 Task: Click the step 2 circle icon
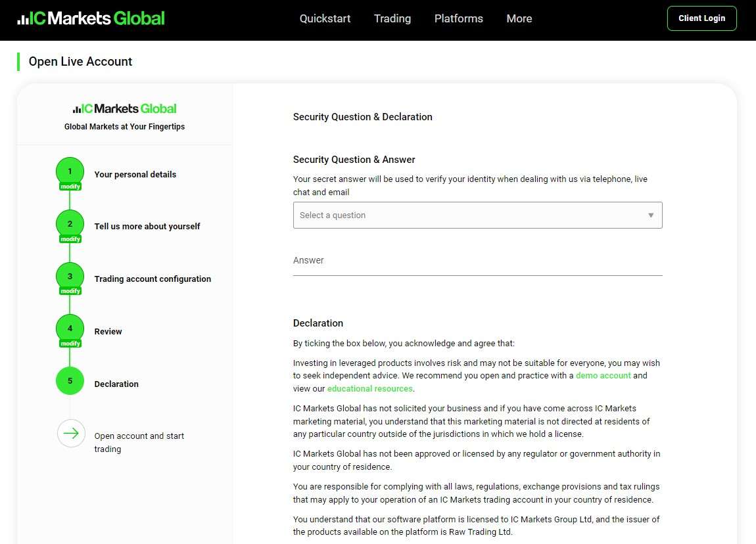(70, 223)
